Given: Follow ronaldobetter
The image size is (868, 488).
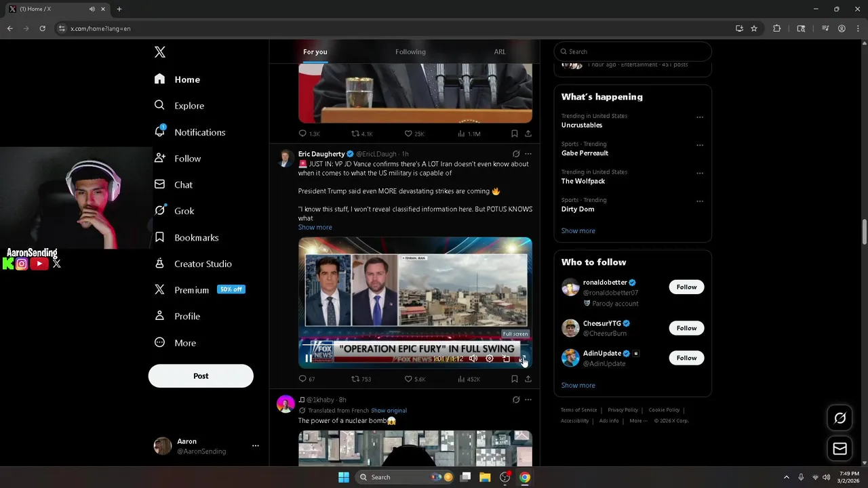Looking at the screenshot, I should [686, 287].
